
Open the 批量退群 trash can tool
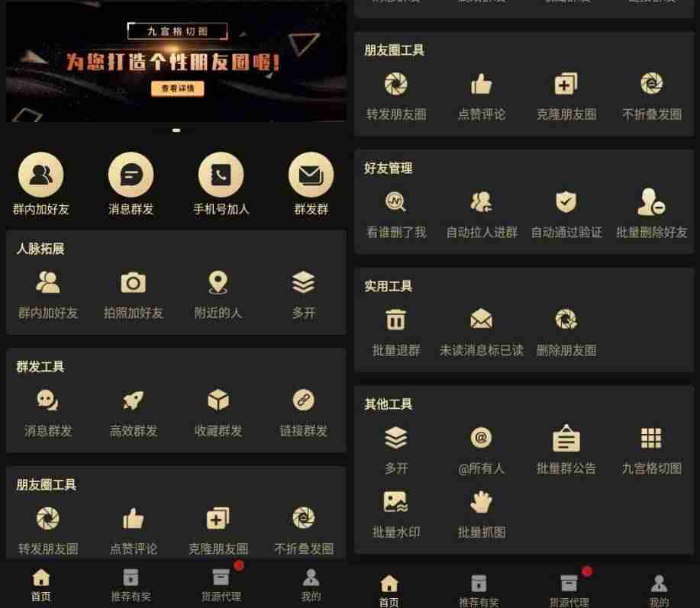(395, 320)
